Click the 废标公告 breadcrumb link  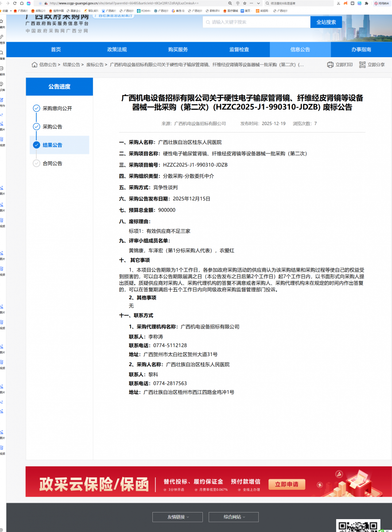tap(95, 65)
